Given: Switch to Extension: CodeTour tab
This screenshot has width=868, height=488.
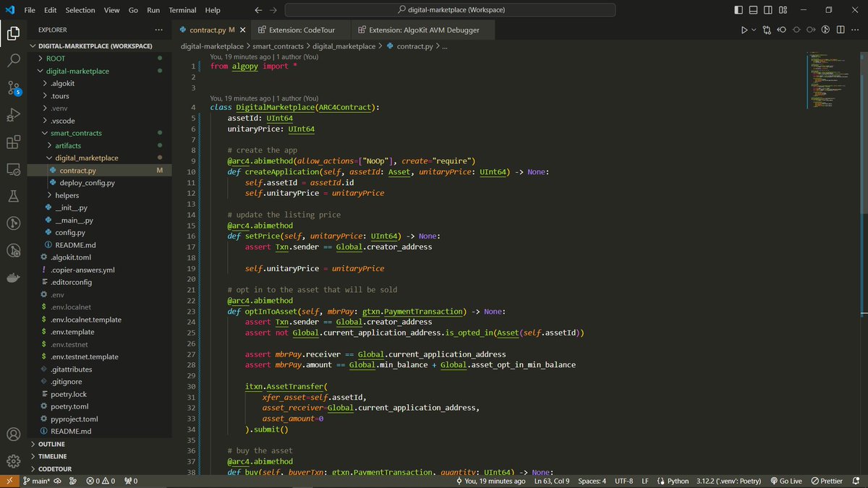Looking at the screenshot, I should click(x=300, y=30).
